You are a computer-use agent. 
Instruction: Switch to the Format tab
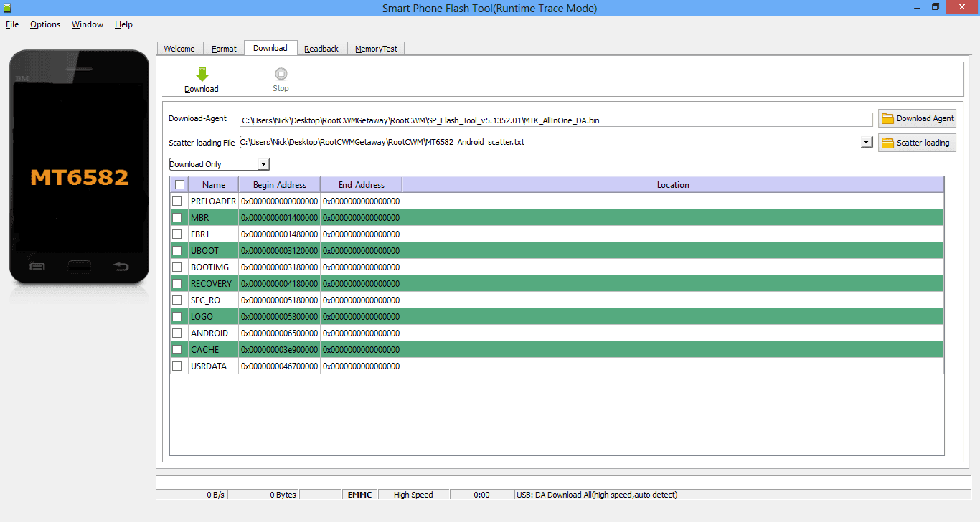224,49
